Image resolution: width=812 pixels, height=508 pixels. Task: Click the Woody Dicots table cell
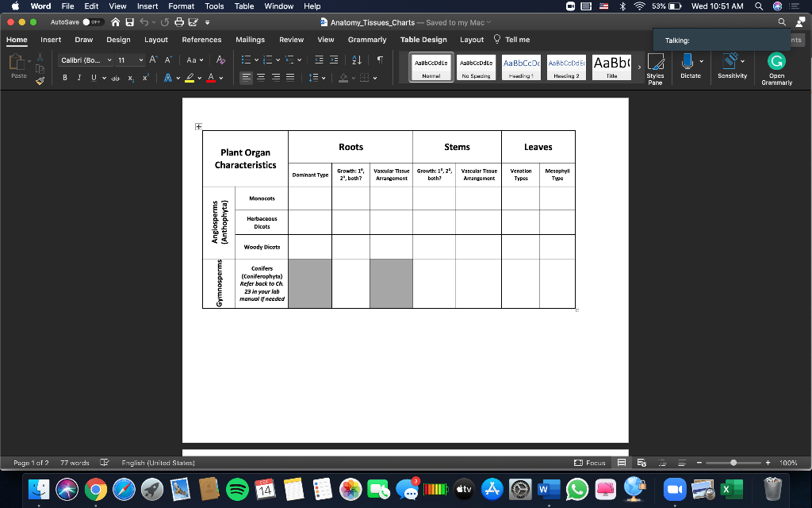click(262, 248)
